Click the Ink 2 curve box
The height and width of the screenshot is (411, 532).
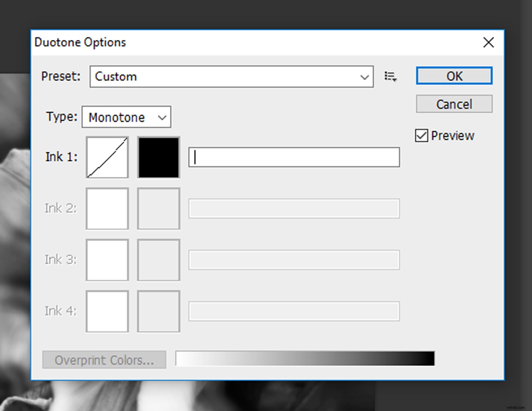coord(107,209)
